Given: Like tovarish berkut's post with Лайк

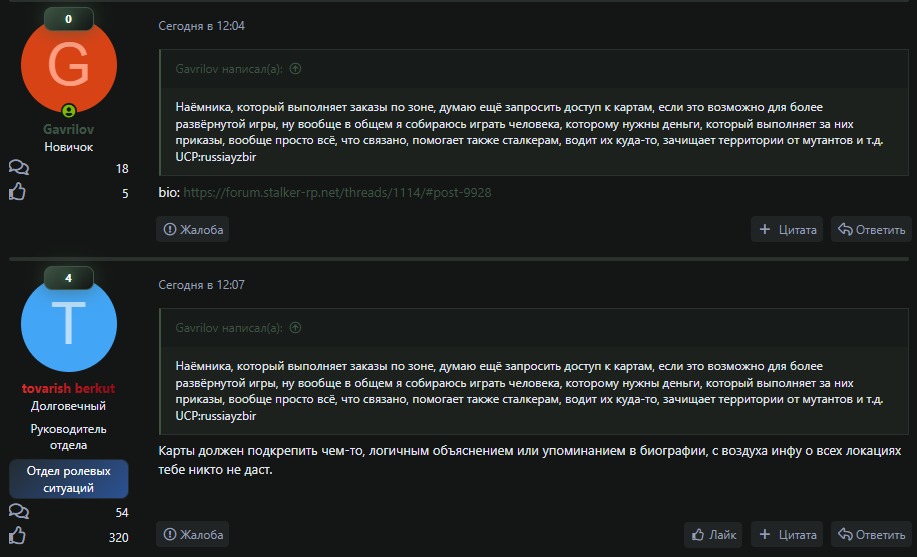Looking at the screenshot, I should 713,534.
